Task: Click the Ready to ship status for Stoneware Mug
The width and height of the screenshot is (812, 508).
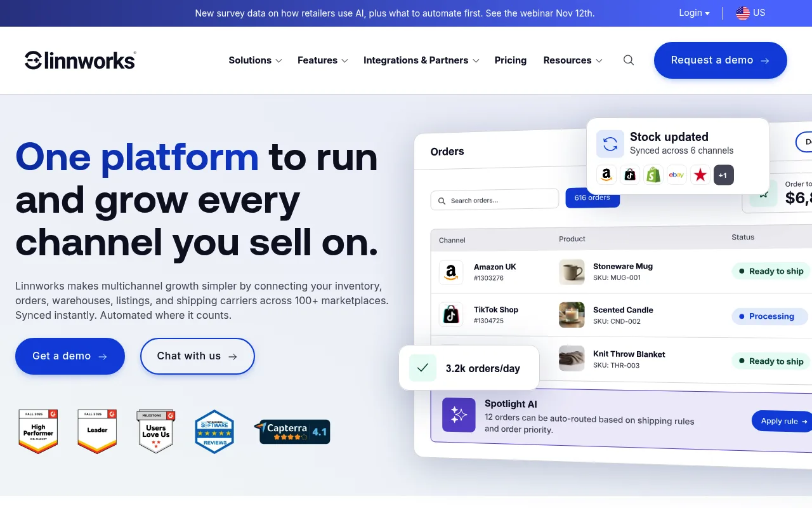Action: click(771, 271)
